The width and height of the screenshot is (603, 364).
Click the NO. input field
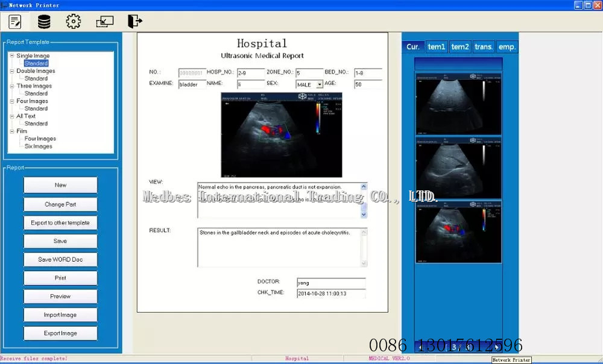192,73
